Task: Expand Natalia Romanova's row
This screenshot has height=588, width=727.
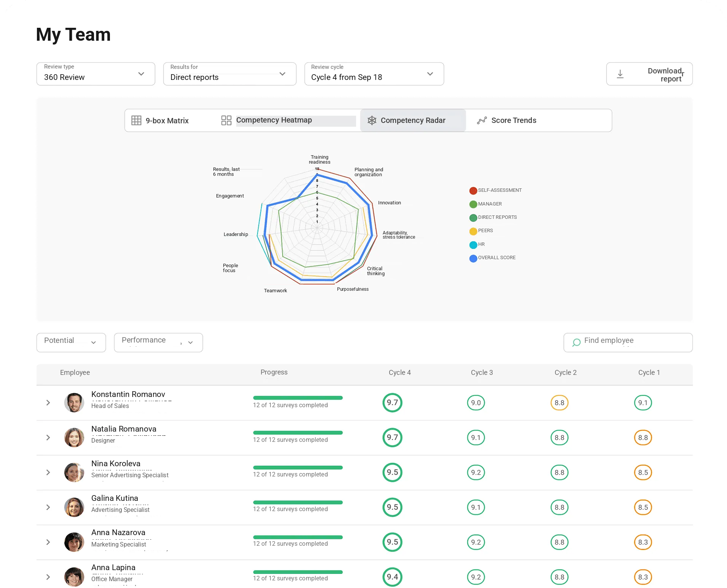Action: click(x=48, y=438)
